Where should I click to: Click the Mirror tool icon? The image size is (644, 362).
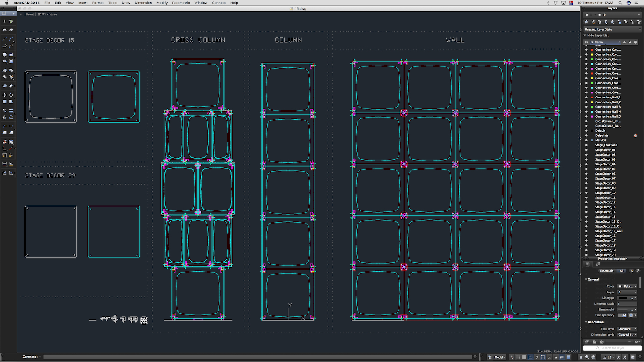pyautogui.click(x=5, y=117)
